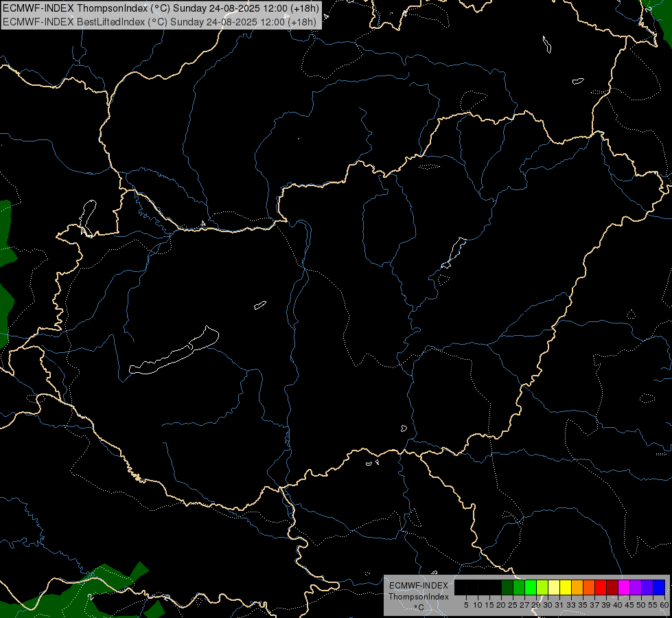Click the ThompsonIndex title line at top
This screenshot has width=672, height=618.
[161, 8]
